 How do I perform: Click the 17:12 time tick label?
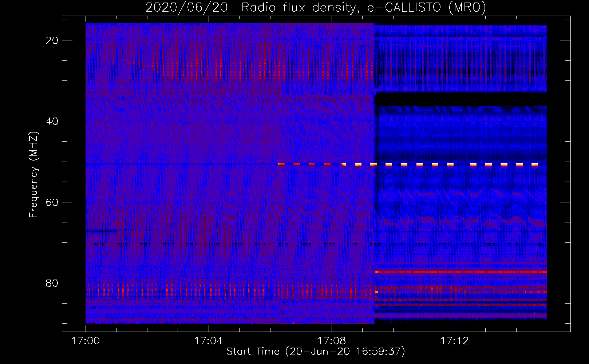pos(455,341)
